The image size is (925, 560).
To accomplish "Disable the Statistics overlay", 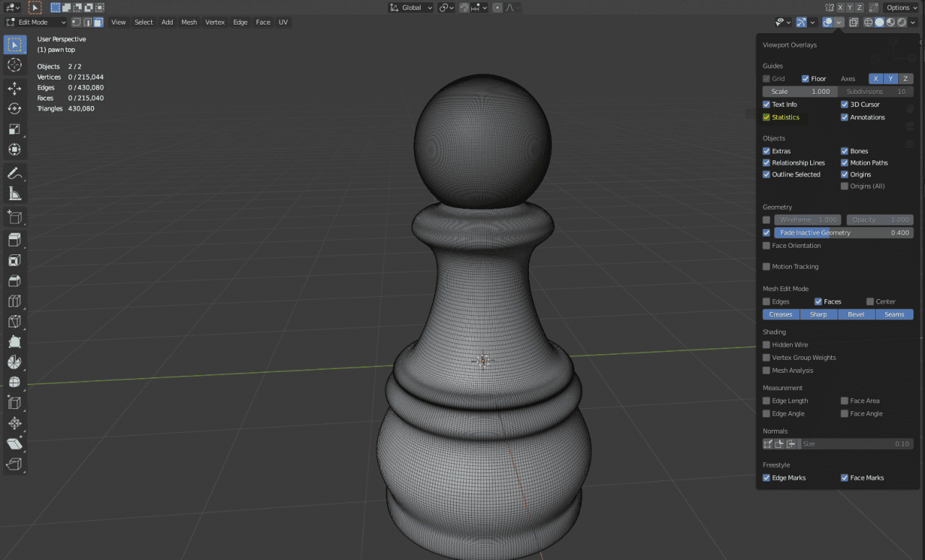I will coord(766,116).
